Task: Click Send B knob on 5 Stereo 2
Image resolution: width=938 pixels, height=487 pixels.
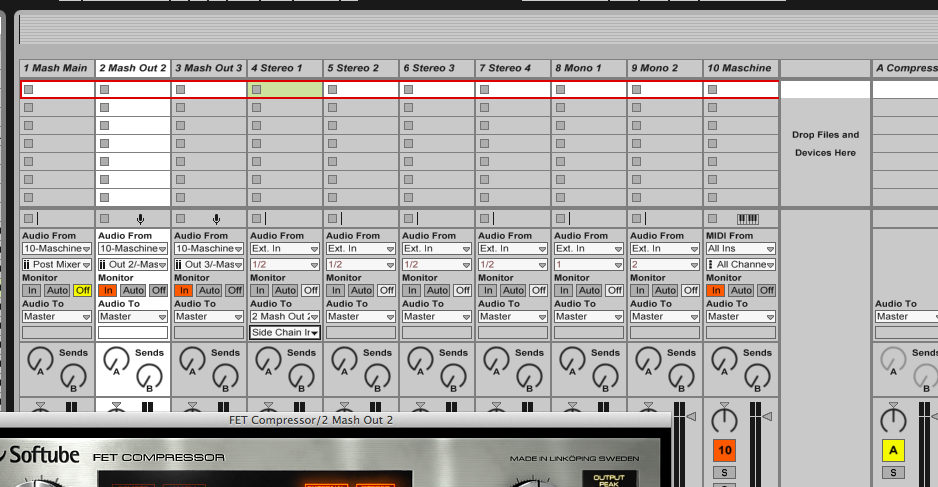Action: (376, 378)
